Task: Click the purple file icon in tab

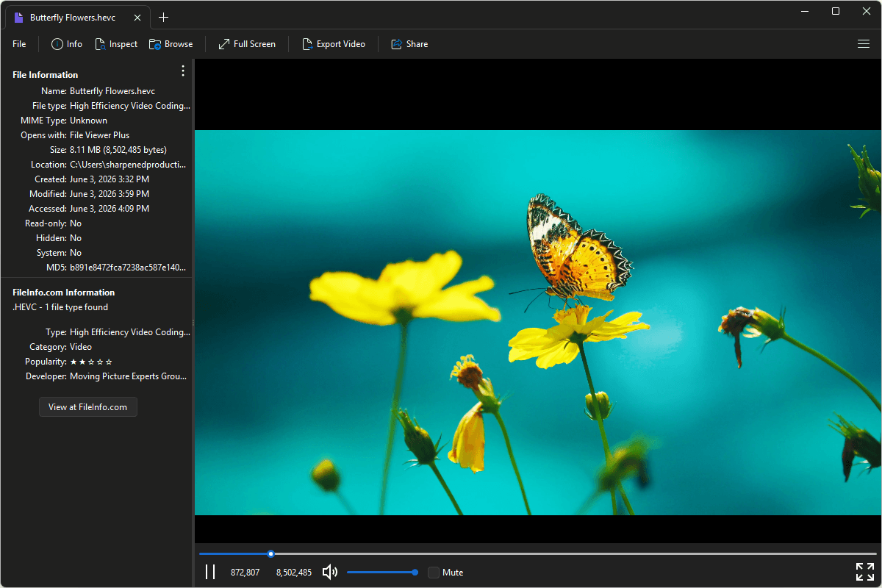Action: point(18,18)
